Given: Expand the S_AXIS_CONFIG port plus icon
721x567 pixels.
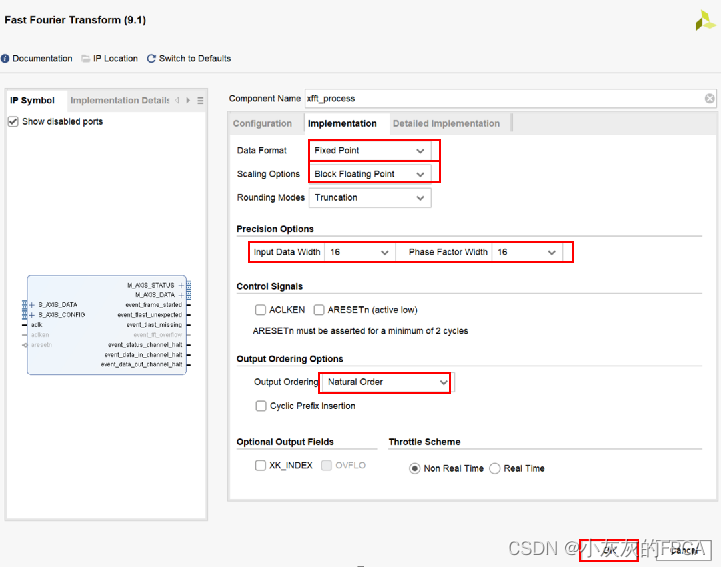Looking at the screenshot, I should (32, 315).
